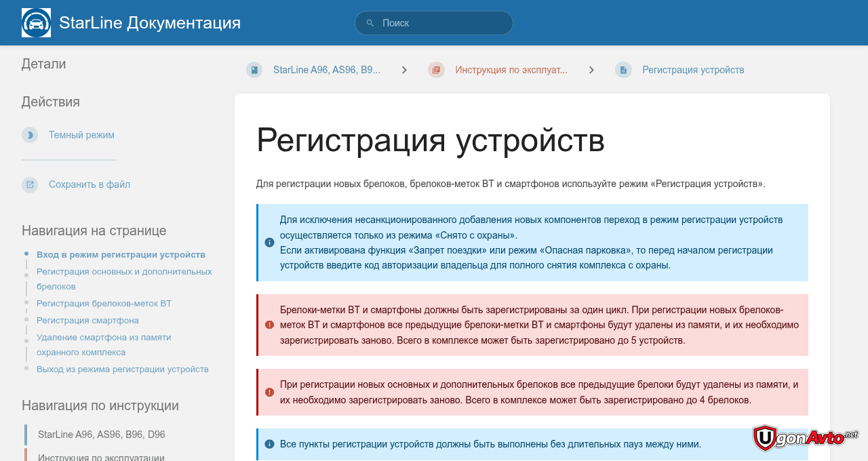Click the info icon in first blue notice

269,243
